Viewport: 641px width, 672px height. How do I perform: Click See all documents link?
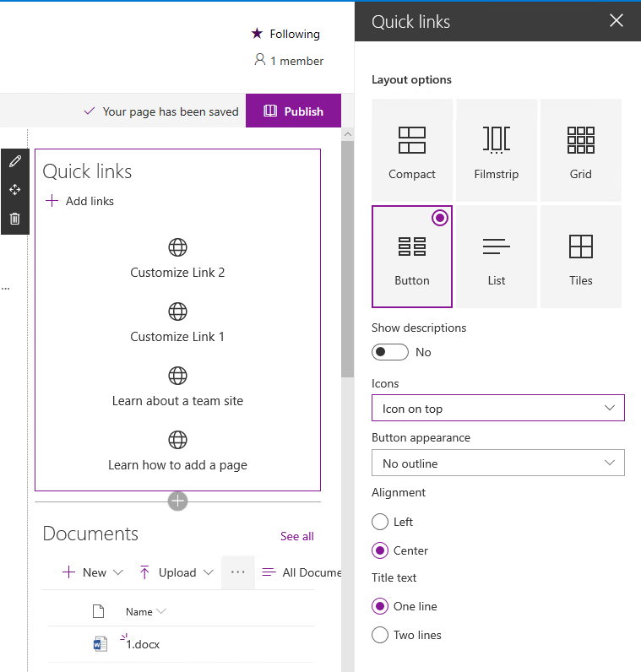(x=297, y=536)
